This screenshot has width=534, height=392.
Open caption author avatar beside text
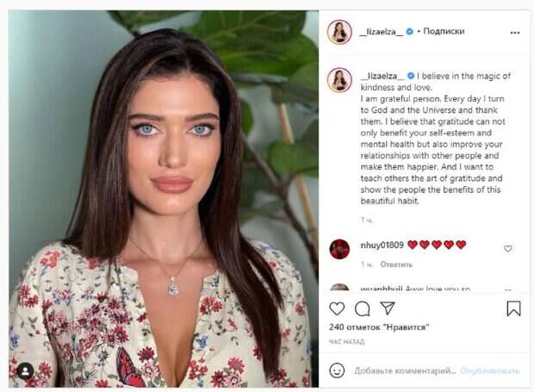pos(339,80)
